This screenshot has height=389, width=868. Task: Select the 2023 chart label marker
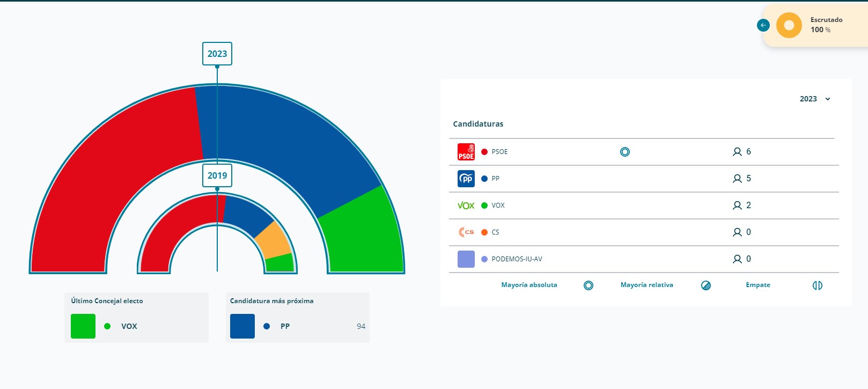click(x=217, y=54)
